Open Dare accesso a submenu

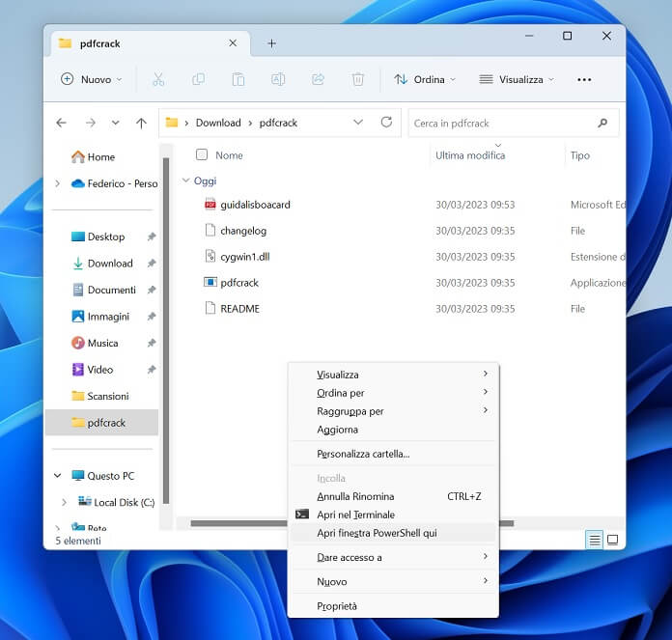click(393, 557)
